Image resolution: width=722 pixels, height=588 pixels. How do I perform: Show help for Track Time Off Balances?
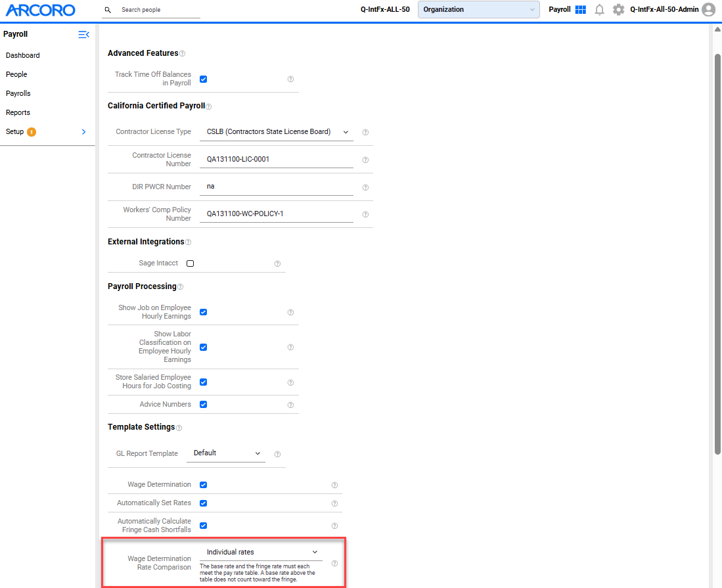[x=290, y=79]
